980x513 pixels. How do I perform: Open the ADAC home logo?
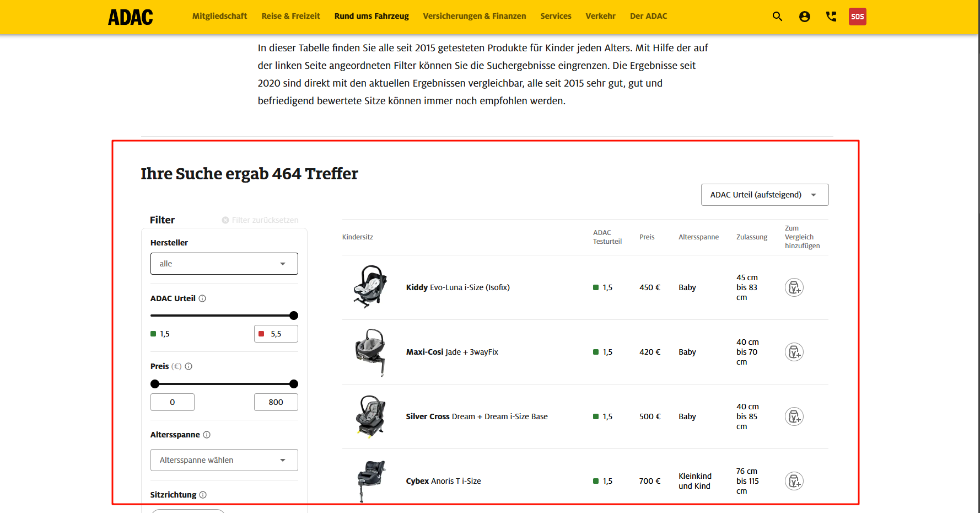[x=130, y=17]
